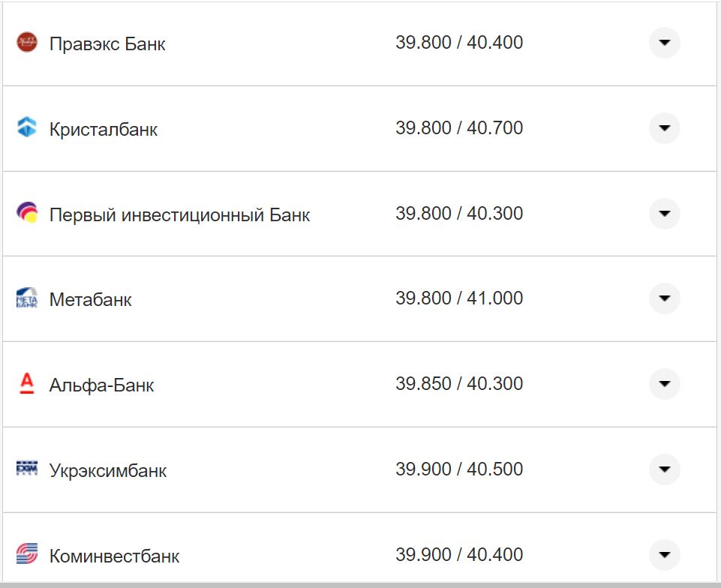The height and width of the screenshot is (588, 721).
Task: Open the Первый инвестиционный Банк dropdown
Action: [x=663, y=213]
